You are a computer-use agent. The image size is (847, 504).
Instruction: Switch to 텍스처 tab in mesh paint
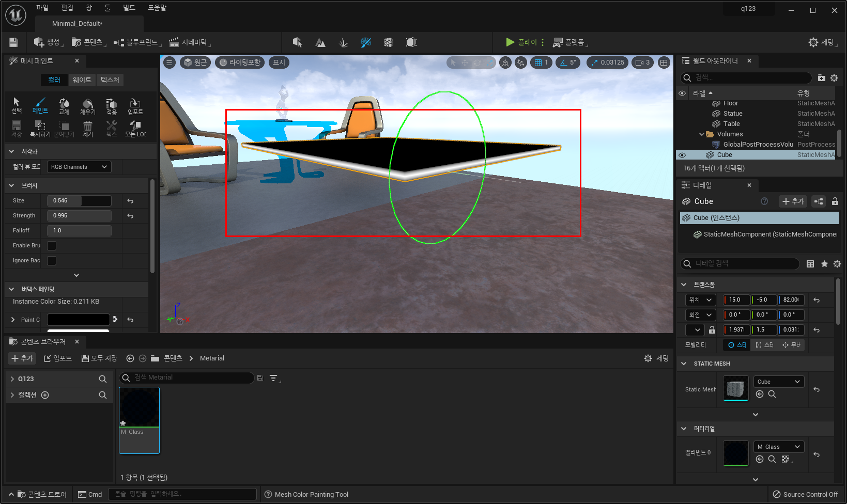pos(110,80)
